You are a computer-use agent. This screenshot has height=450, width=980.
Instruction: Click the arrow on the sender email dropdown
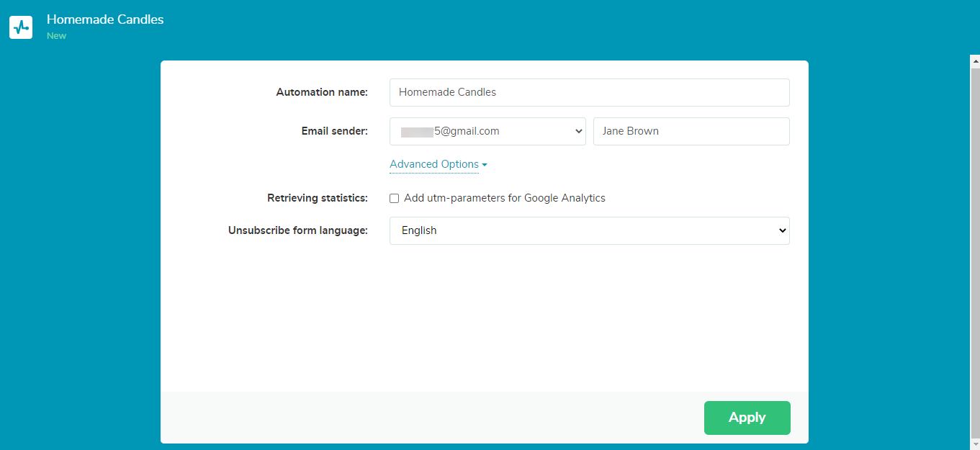(578, 131)
